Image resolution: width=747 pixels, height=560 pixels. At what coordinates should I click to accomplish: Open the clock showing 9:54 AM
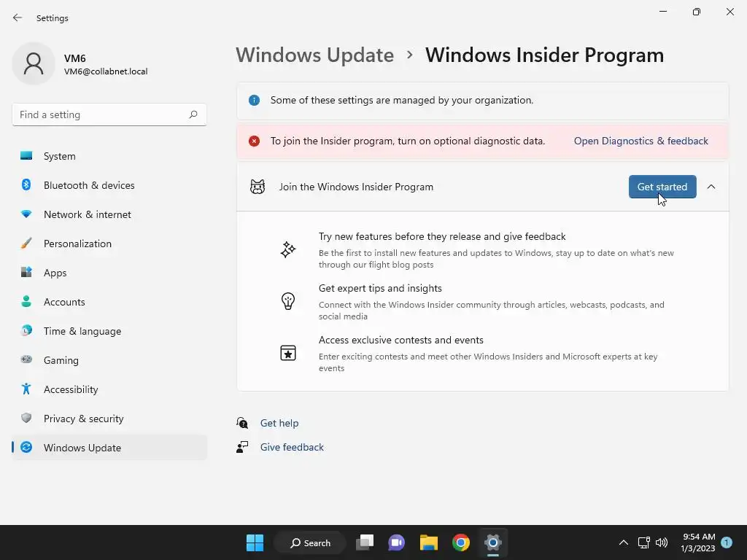pyautogui.click(x=698, y=542)
